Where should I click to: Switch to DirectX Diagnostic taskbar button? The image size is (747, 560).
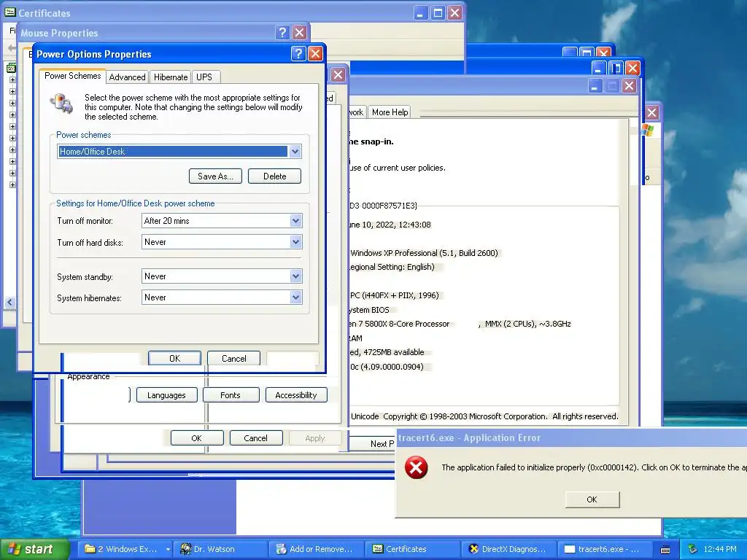click(508, 549)
